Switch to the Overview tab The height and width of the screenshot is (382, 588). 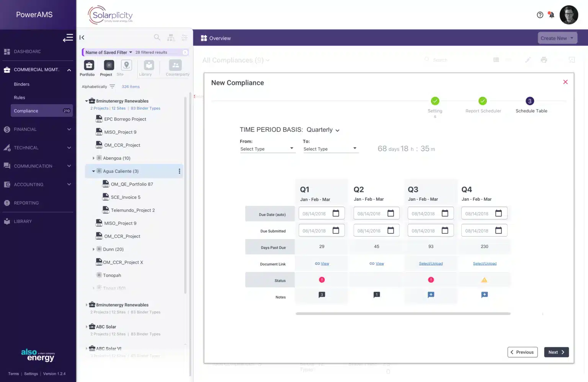(216, 38)
